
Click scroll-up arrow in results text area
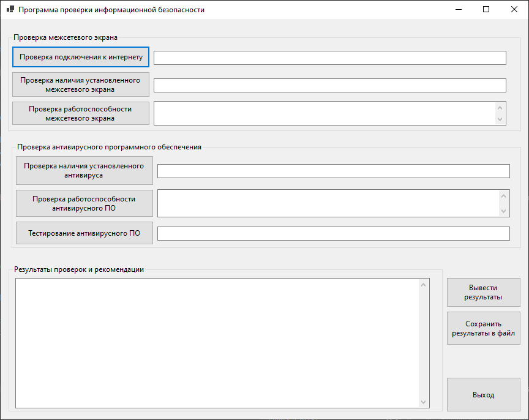point(424,285)
